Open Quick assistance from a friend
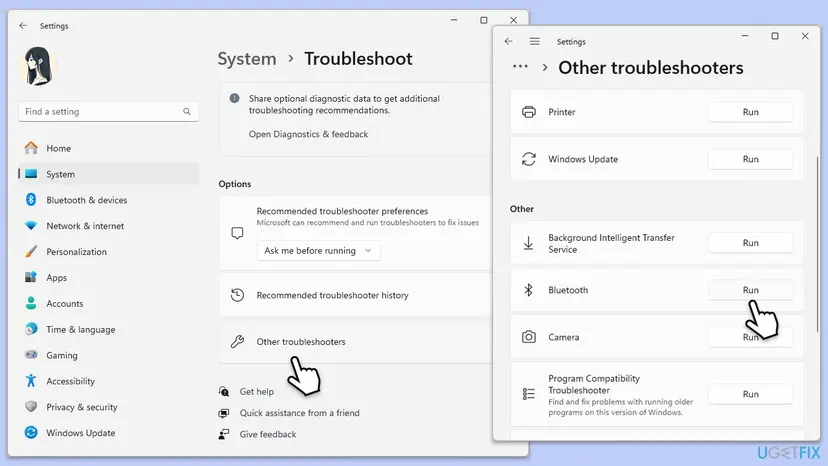This screenshot has height=466, width=828. tap(299, 413)
